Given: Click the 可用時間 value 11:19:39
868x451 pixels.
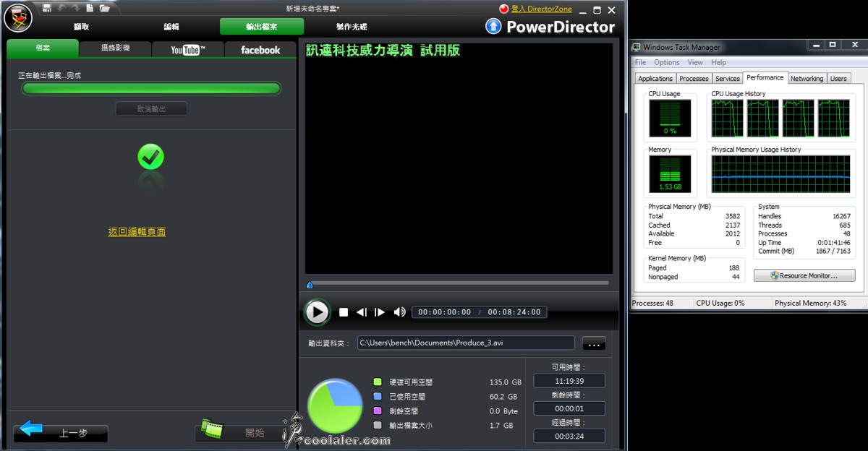Looking at the screenshot, I should pos(569,381).
